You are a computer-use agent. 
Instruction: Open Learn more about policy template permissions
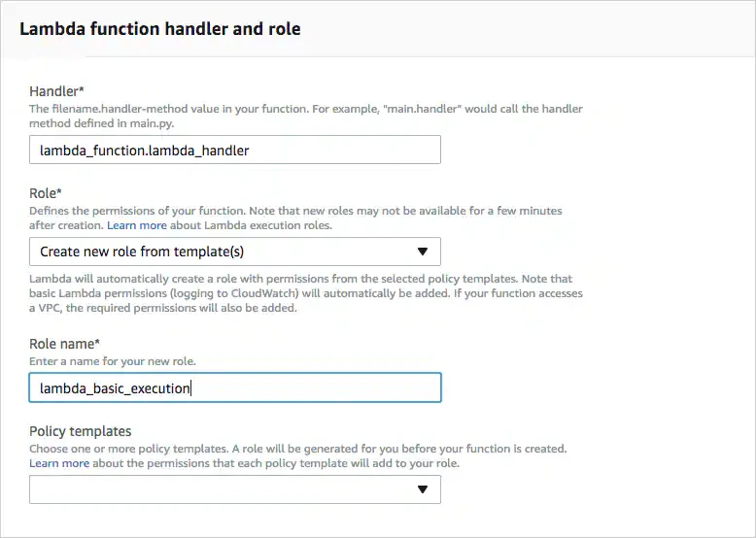coord(59,463)
